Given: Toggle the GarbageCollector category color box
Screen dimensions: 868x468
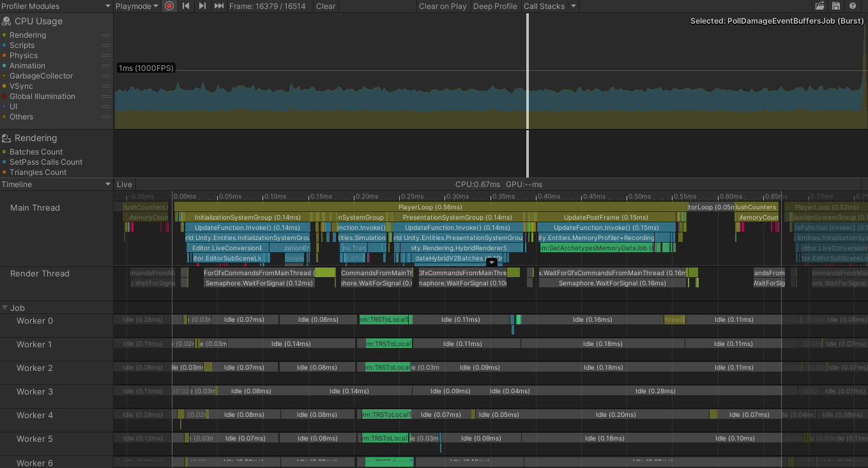Looking at the screenshot, I should click(4, 76).
